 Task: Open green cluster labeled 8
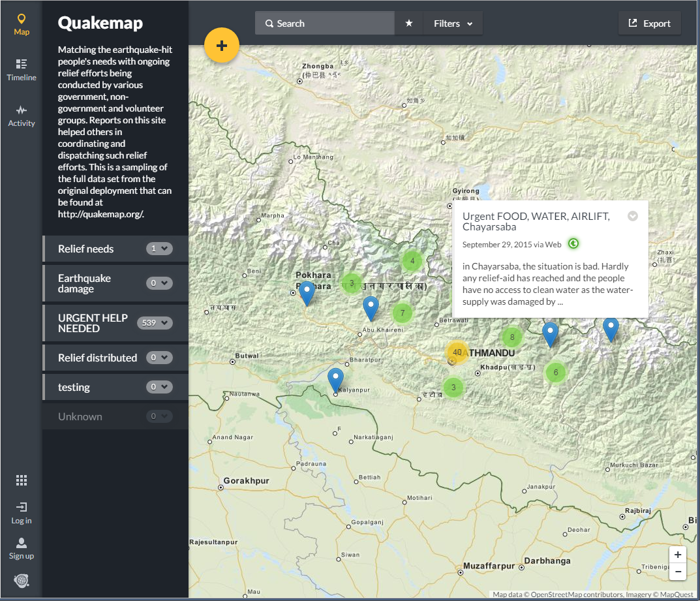click(512, 337)
